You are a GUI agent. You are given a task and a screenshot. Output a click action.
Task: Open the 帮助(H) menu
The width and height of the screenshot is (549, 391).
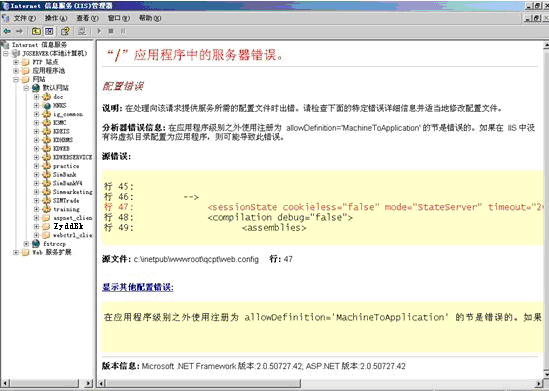pos(150,18)
